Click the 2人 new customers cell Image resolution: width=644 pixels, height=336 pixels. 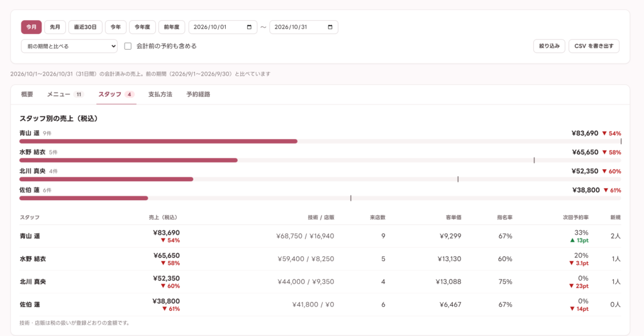pos(616,236)
